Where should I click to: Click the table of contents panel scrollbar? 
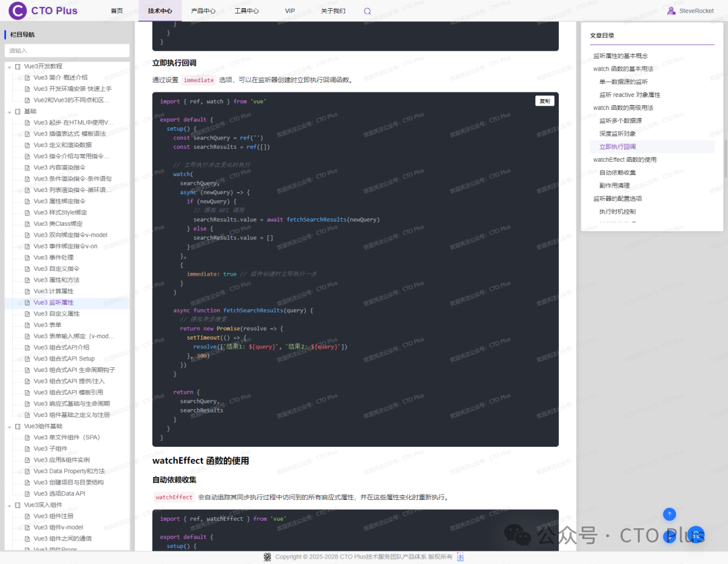pyautogui.click(x=725, y=159)
